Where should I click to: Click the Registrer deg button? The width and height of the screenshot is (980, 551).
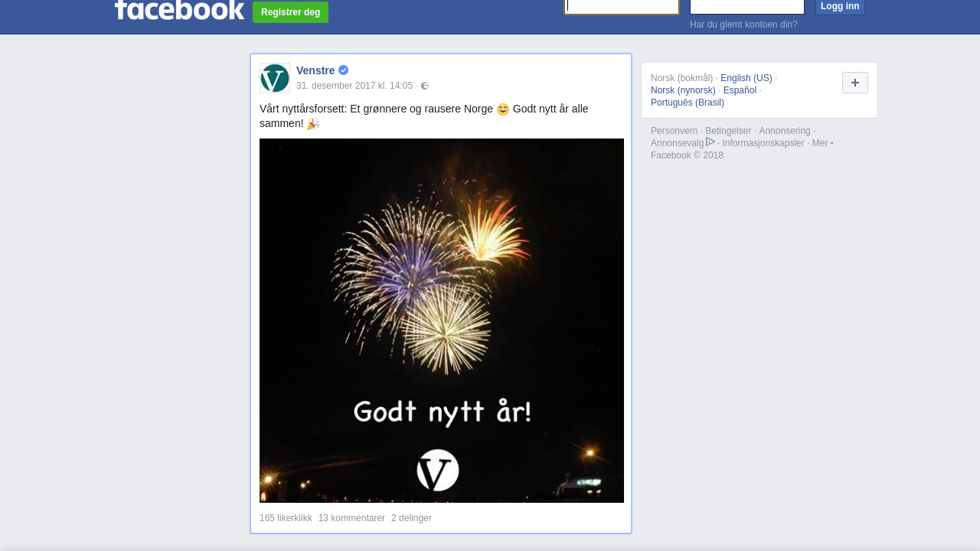[x=290, y=12]
